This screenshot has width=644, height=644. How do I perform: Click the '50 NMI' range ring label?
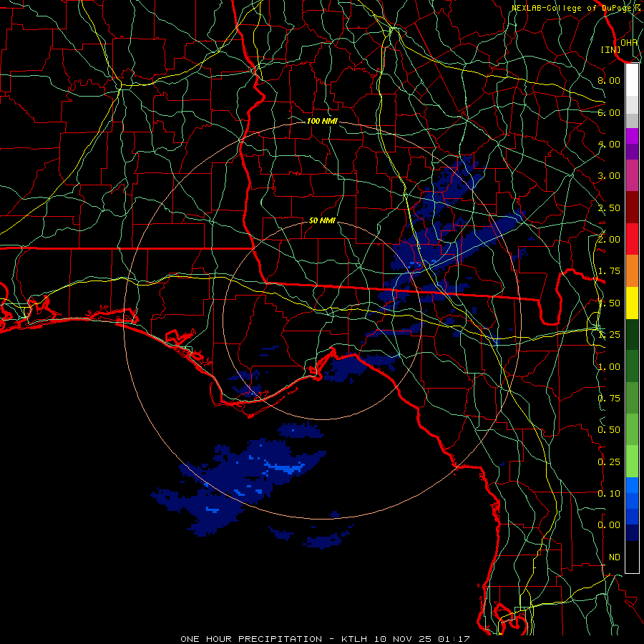click(x=322, y=220)
